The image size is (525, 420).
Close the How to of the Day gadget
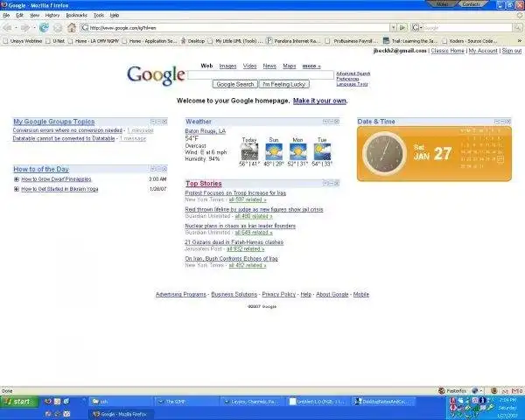pyautogui.click(x=164, y=169)
